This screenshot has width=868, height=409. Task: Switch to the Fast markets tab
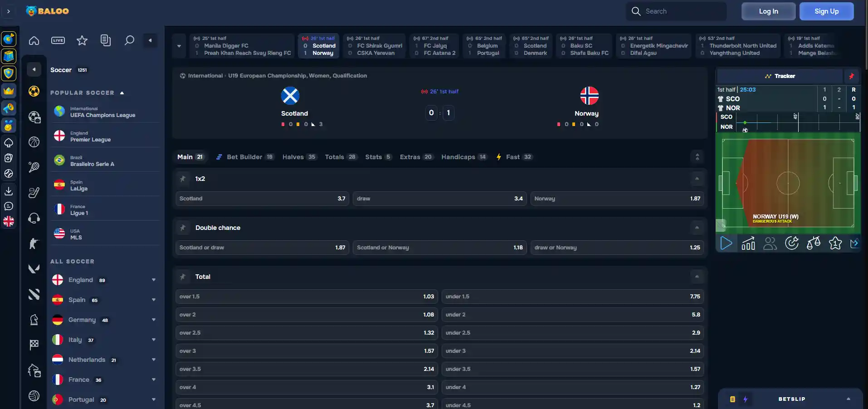514,157
